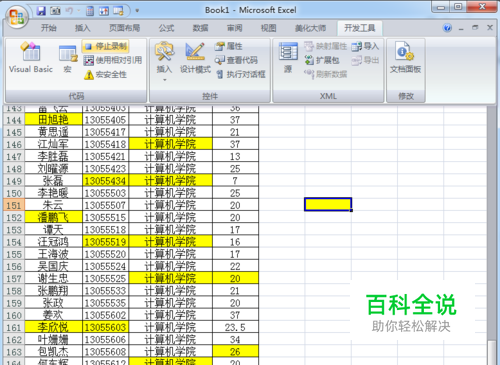Click cell containing 田旭艳
Image resolution: width=500 pixels, height=365 pixels.
coord(53,120)
